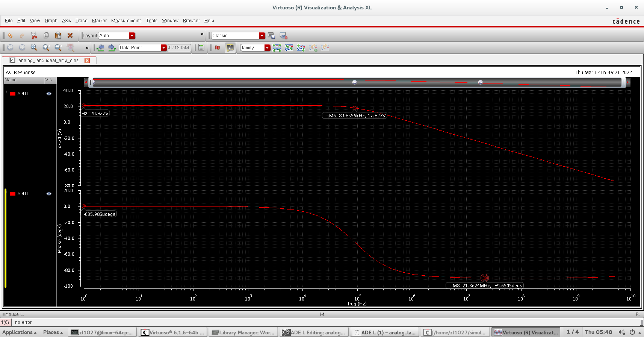
Task: Move marker to next data point
Action: [x=112, y=48]
